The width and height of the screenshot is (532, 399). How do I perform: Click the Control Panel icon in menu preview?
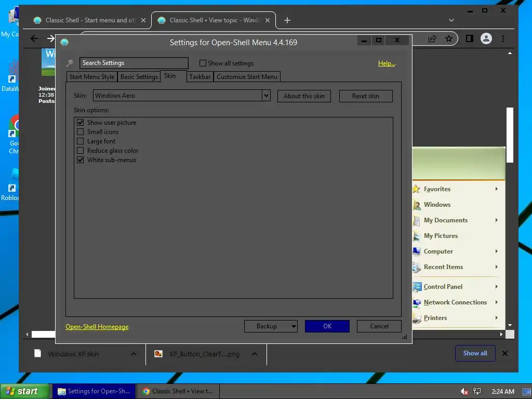417,287
